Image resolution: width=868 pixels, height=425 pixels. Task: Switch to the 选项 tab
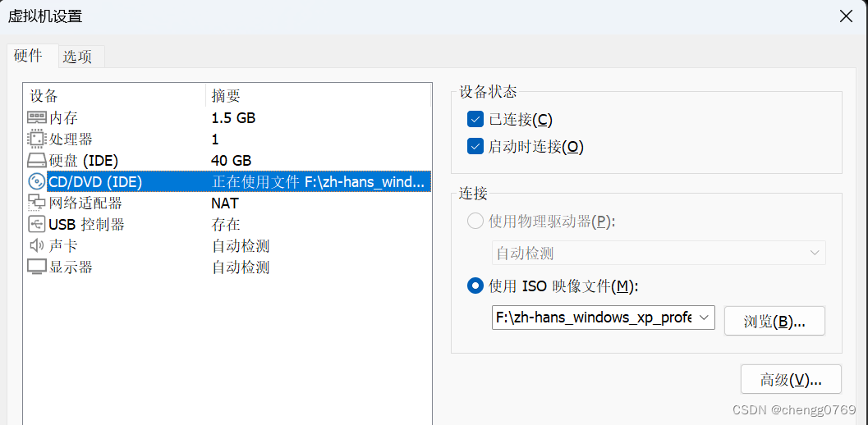point(77,57)
